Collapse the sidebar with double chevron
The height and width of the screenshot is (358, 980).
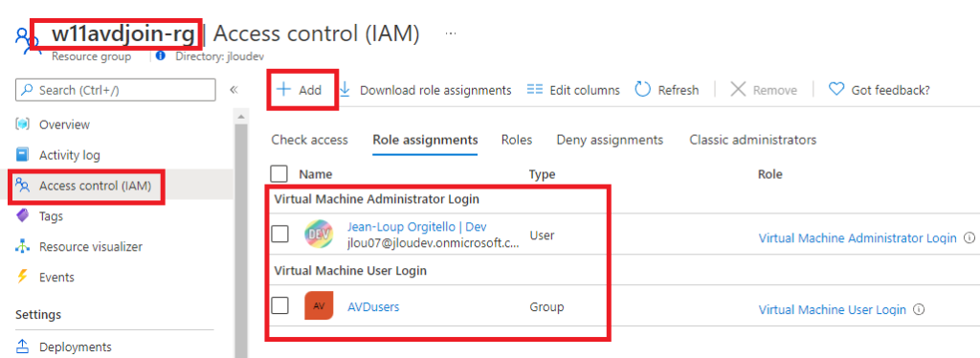click(x=234, y=90)
